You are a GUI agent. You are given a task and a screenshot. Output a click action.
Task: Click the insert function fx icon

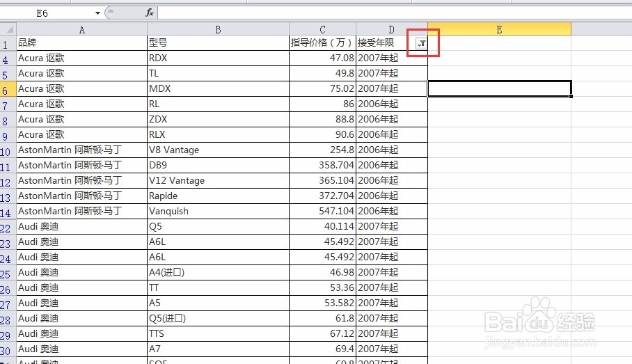coord(150,13)
